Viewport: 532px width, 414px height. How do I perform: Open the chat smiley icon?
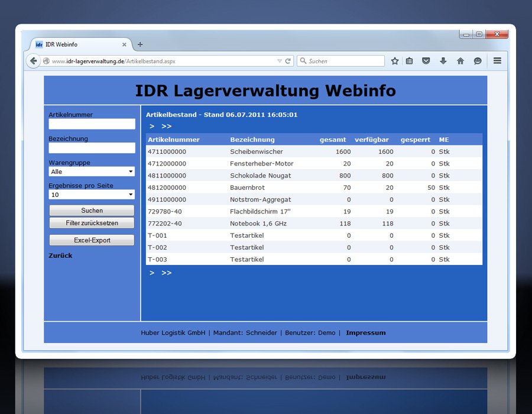point(478,61)
